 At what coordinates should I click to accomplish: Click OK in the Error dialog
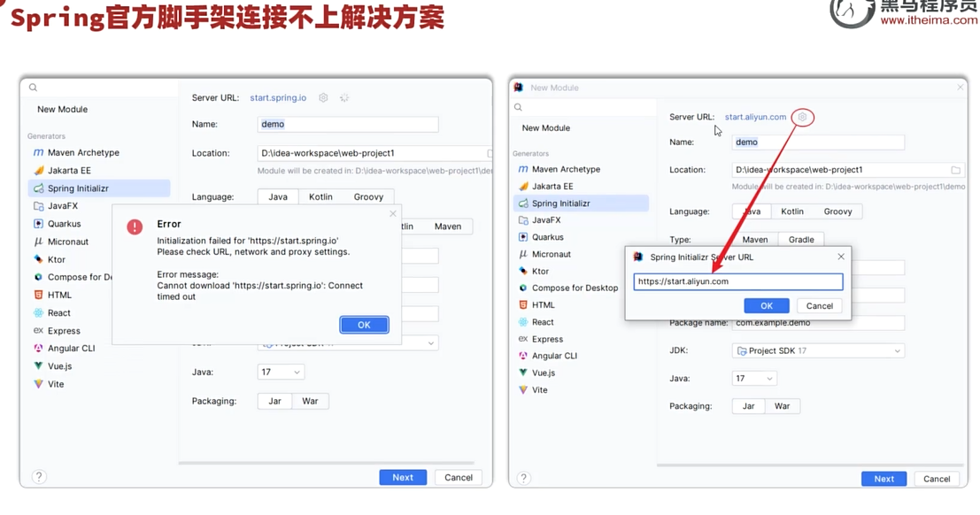365,325
